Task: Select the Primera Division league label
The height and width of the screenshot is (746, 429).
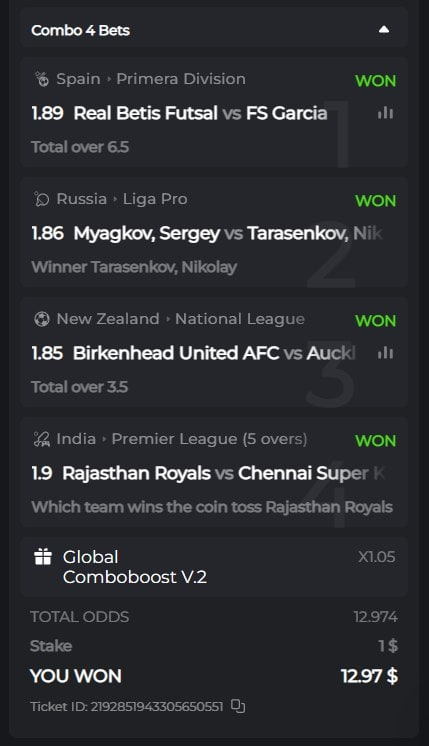Action: (x=181, y=79)
